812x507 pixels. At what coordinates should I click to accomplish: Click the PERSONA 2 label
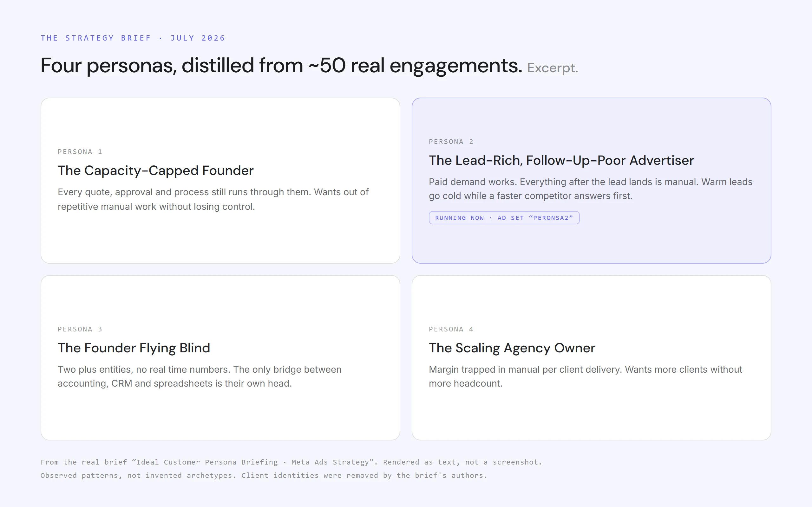[451, 142]
